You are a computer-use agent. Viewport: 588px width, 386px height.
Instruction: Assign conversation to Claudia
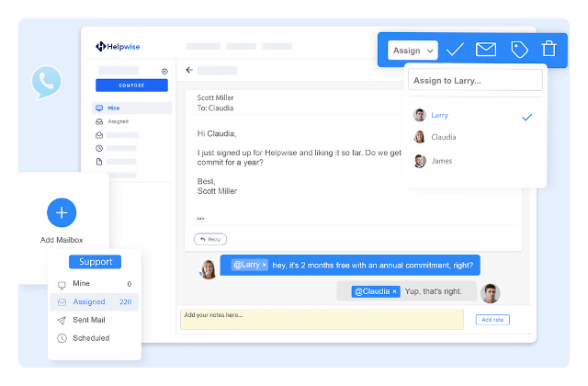click(x=473, y=137)
